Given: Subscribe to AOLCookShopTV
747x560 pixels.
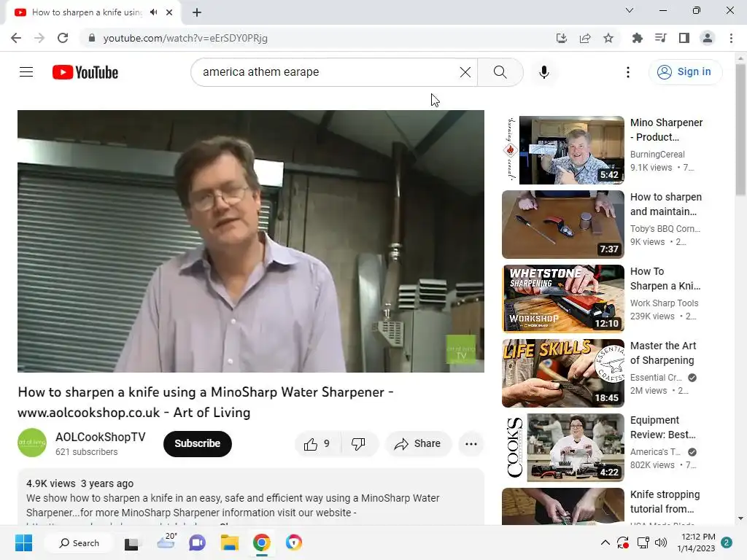Looking at the screenshot, I should (197, 444).
